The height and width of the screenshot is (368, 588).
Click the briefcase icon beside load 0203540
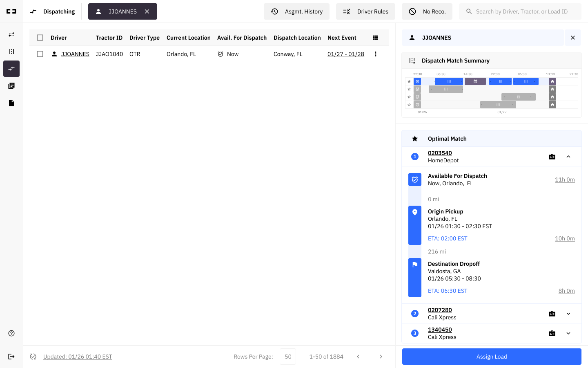coord(552,156)
